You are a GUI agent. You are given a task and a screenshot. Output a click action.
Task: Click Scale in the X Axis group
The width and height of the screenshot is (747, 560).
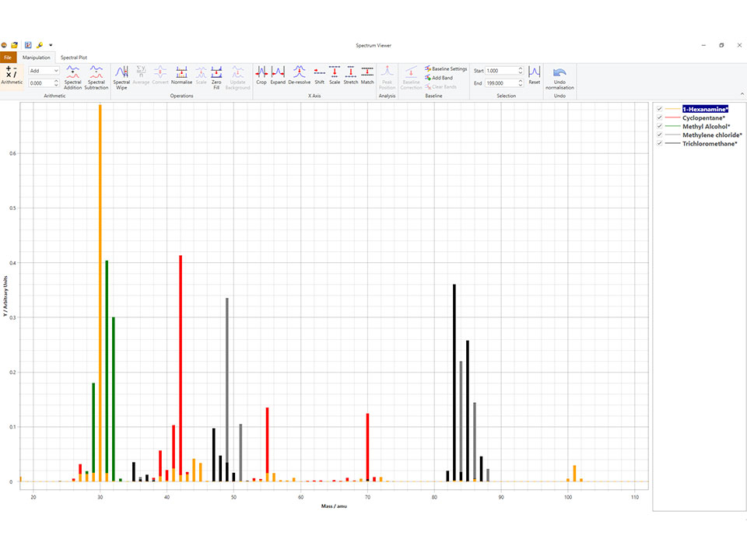(x=335, y=75)
